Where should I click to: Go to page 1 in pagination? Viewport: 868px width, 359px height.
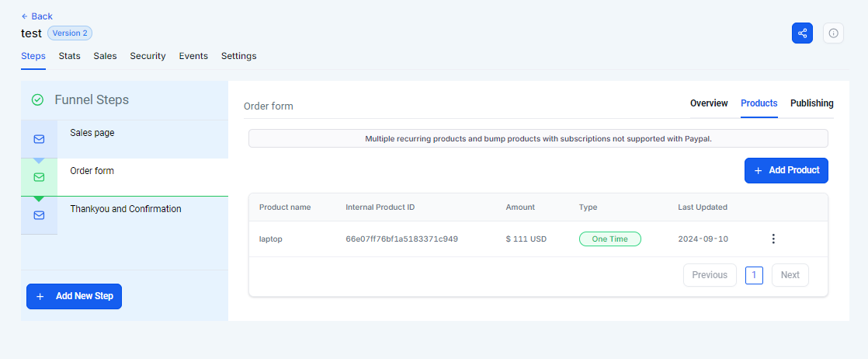click(x=754, y=275)
